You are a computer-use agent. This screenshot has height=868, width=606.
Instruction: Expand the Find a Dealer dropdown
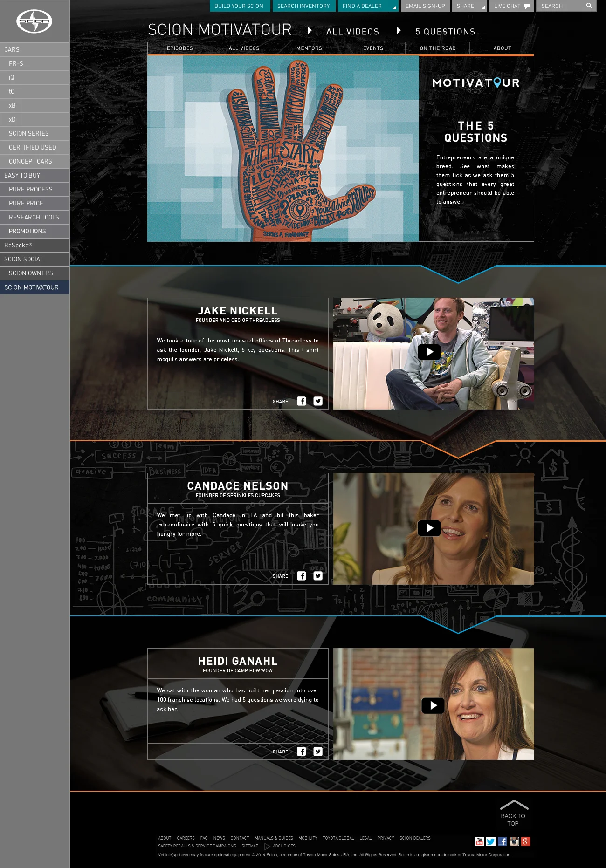click(x=368, y=6)
